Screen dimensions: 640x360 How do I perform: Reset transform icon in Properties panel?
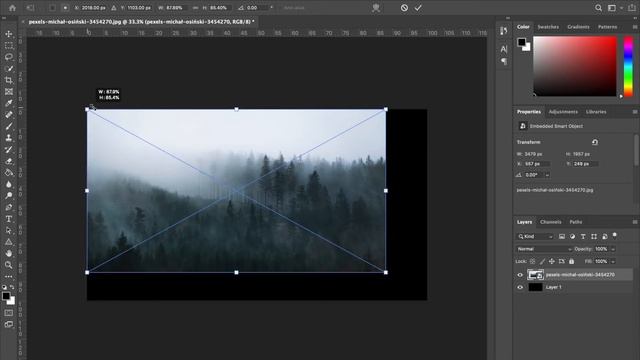click(x=595, y=142)
